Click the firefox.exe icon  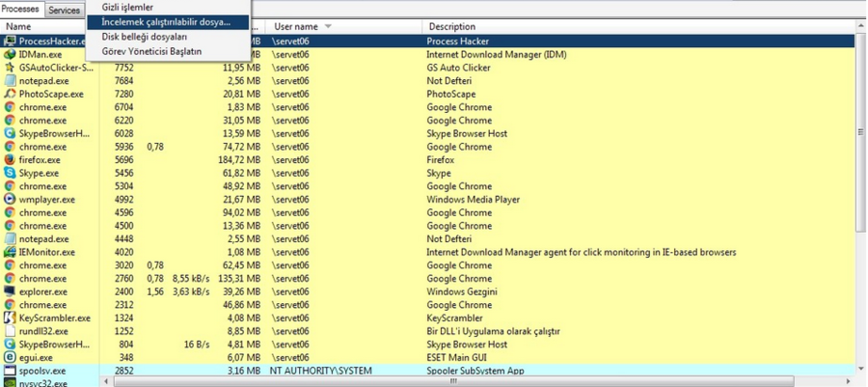pyautogui.click(x=10, y=160)
